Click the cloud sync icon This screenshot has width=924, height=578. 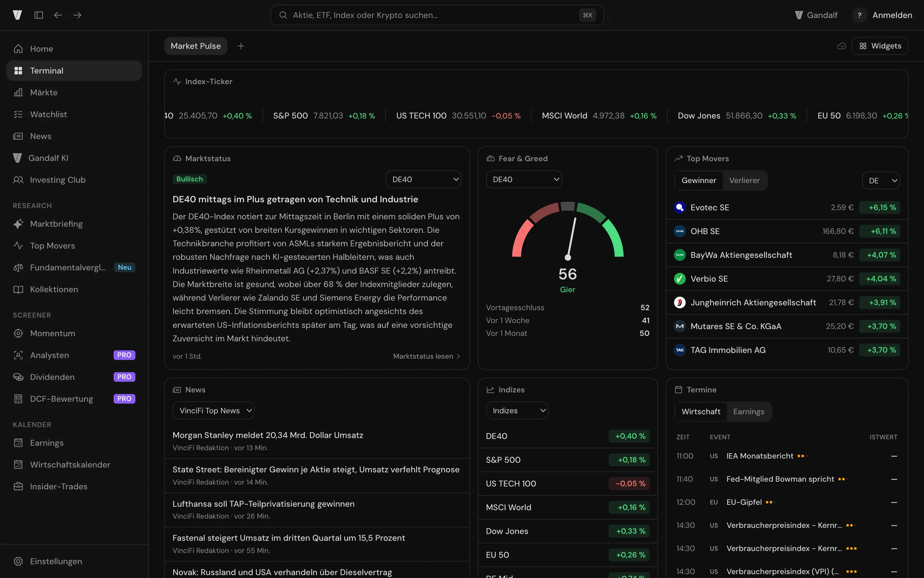841,46
